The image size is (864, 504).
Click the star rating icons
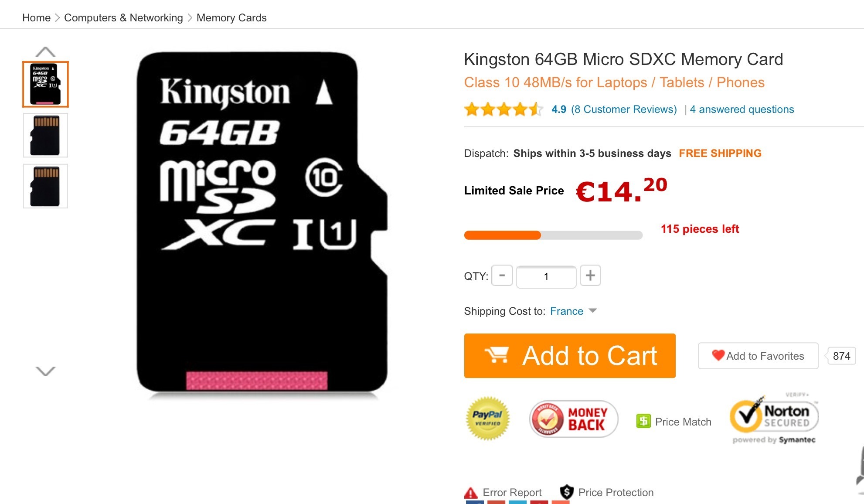pyautogui.click(x=503, y=109)
